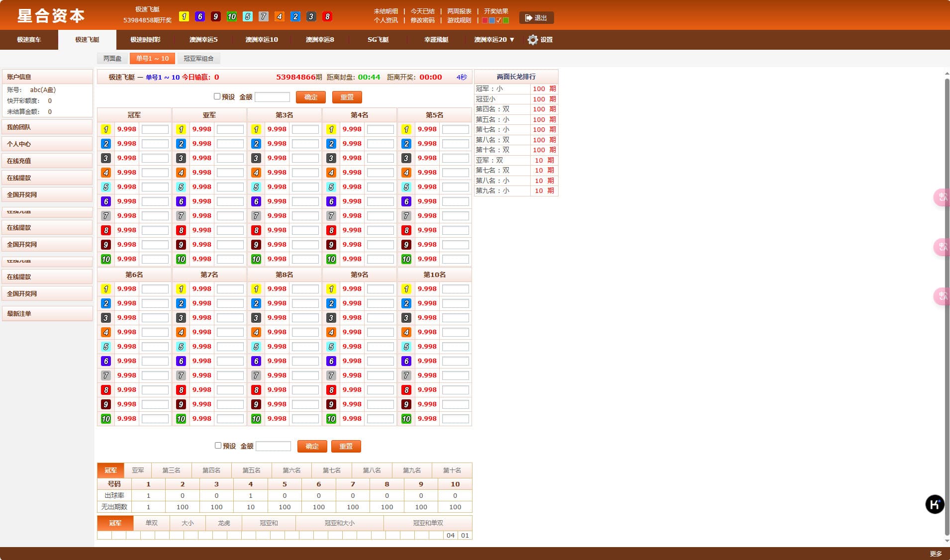Enable the bottom 预设 preset checkbox
This screenshot has width=950, height=560.
click(x=218, y=446)
